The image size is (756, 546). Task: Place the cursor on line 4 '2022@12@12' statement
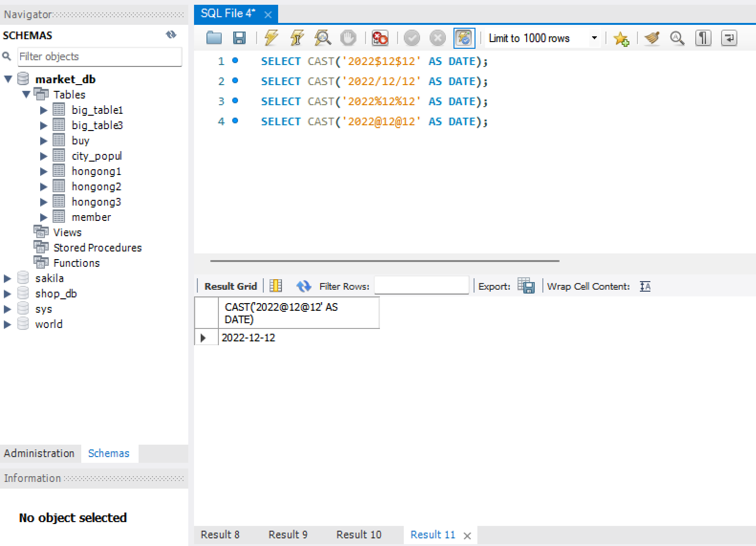click(374, 121)
